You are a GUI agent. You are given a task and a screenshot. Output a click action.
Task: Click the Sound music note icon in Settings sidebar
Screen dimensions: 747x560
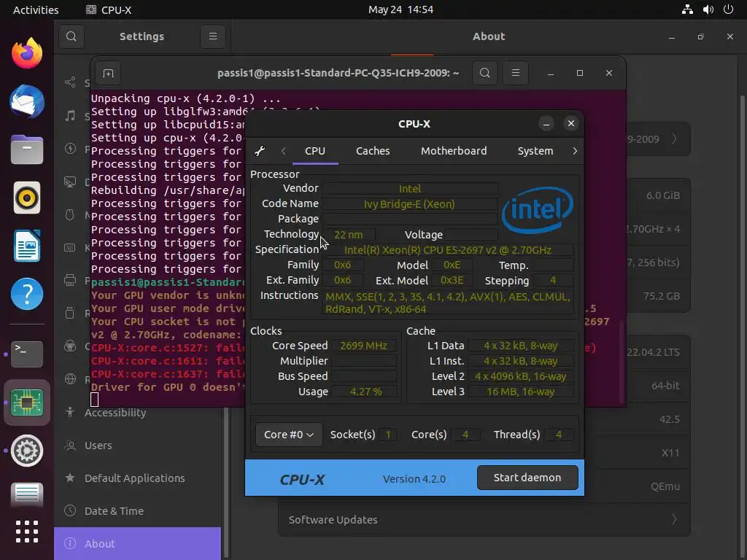coord(70,116)
